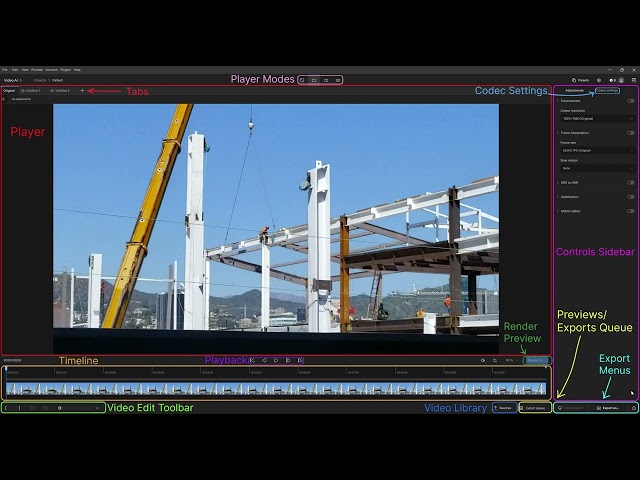This screenshot has height=480, width=640.
Task: Select the third player mode icon
Action: tap(326, 80)
